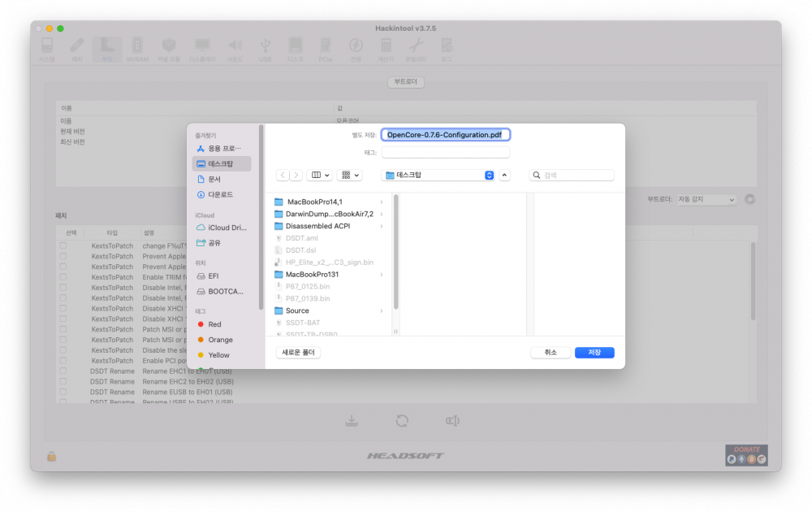
Task: Open the 패치 (Patch) toolbar icon
Action: point(77,50)
